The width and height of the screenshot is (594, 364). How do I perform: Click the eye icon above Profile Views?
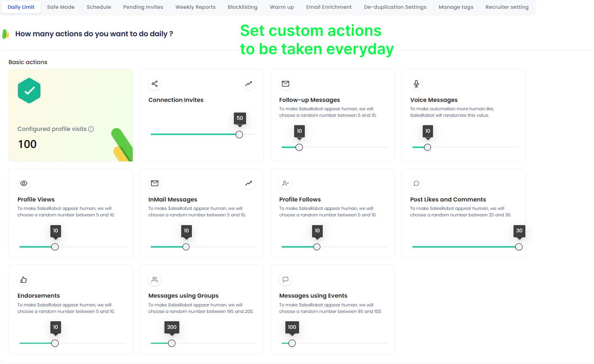pos(24,184)
